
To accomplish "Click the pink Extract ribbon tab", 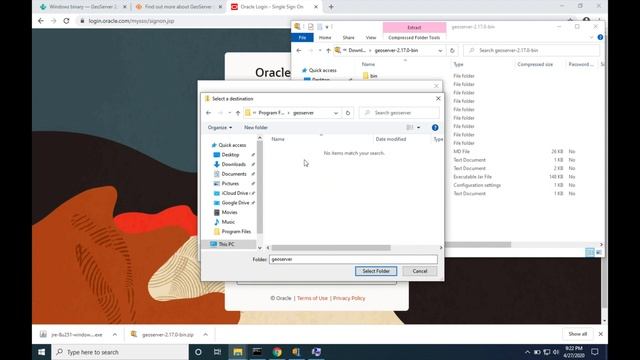I will (x=414, y=27).
